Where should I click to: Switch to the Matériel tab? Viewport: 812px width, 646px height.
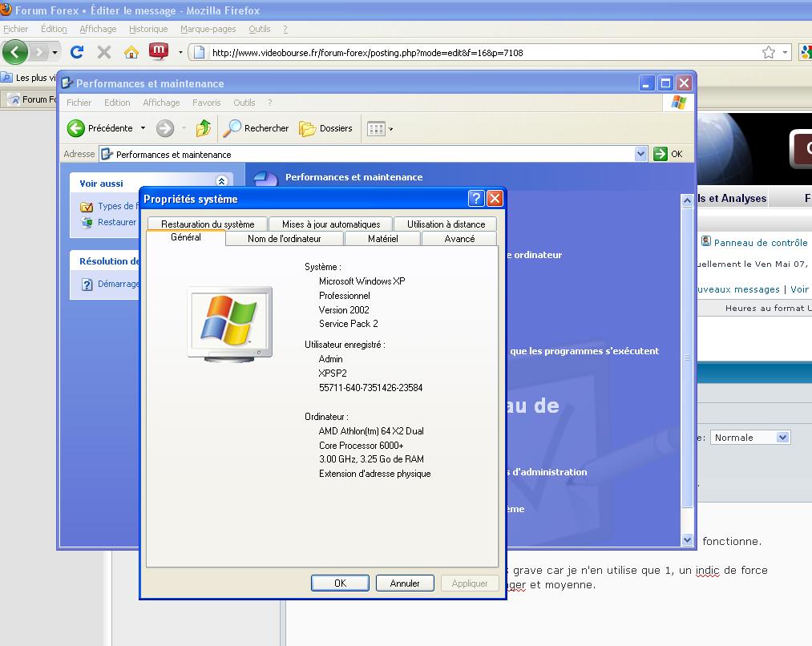pos(382,239)
